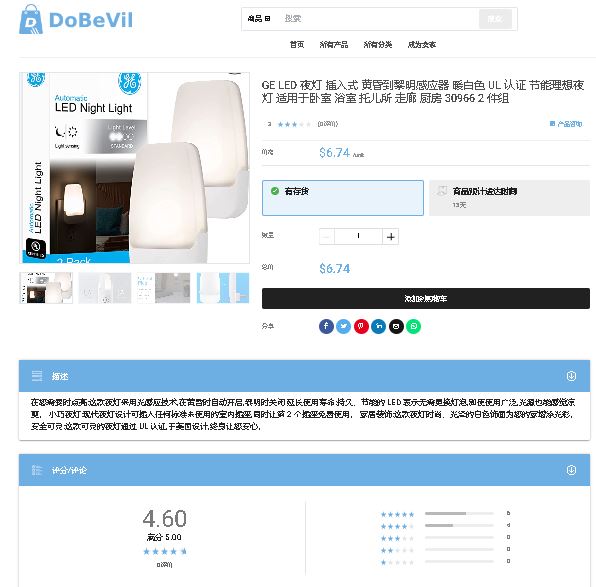
Task: Share via LinkedIn icon
Action: (379, 326)
